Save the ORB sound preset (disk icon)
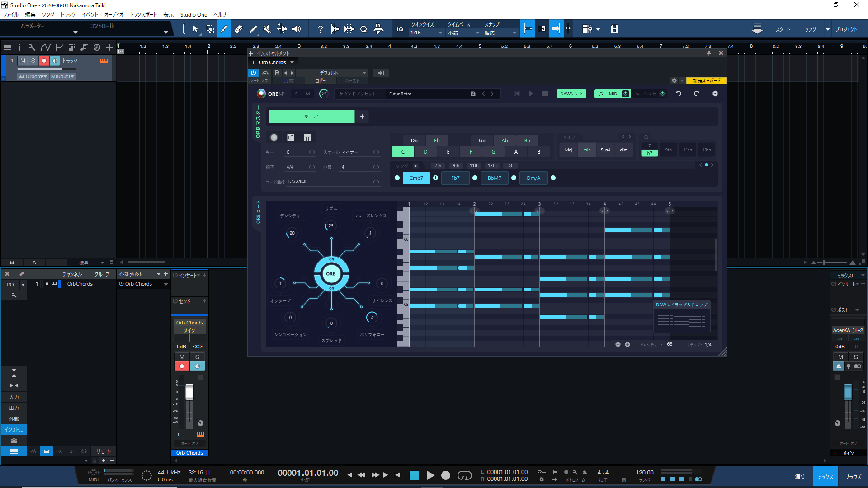 click(x=473, y=94)
